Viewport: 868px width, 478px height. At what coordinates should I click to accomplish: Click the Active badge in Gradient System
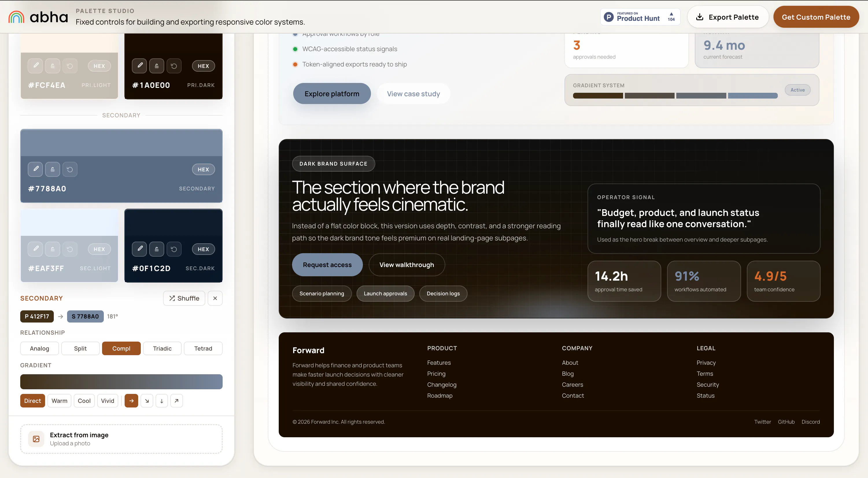click(797, 90)
